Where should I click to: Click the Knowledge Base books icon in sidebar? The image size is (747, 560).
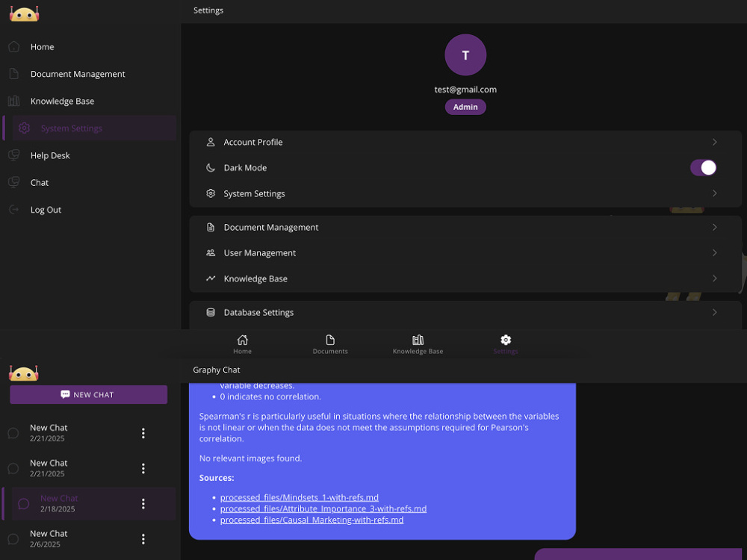tap(13, 101)
